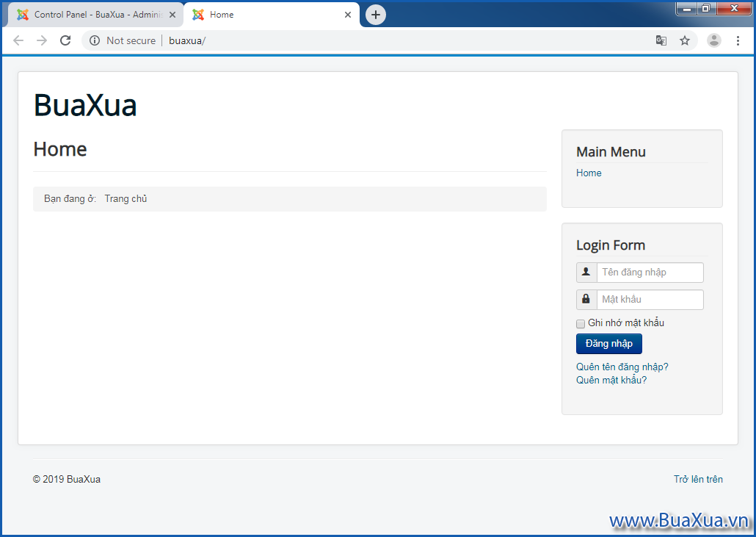Tick the Ghi nhớ mật khẩu checkbox

[x=581, y=324]
